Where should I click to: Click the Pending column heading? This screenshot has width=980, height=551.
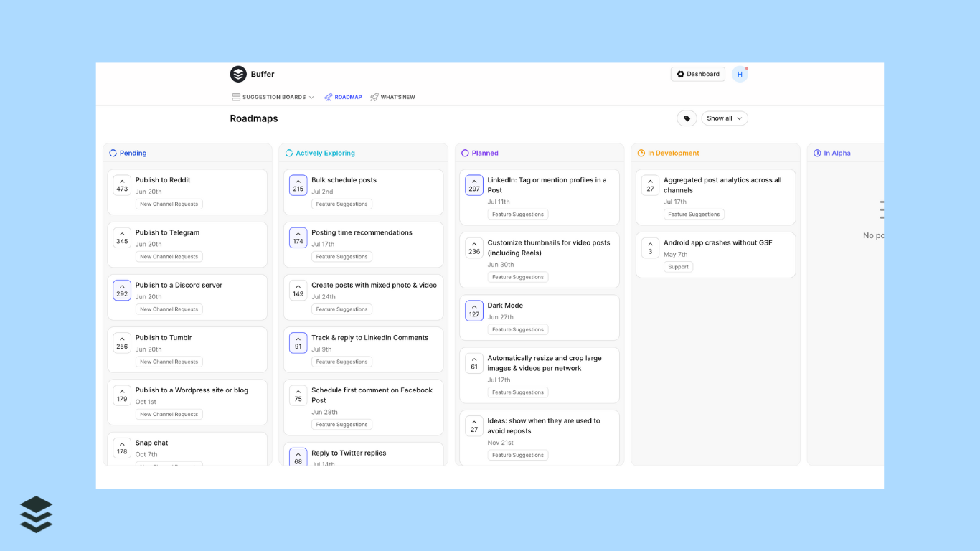pyautogui.click(x=133, y=153)
